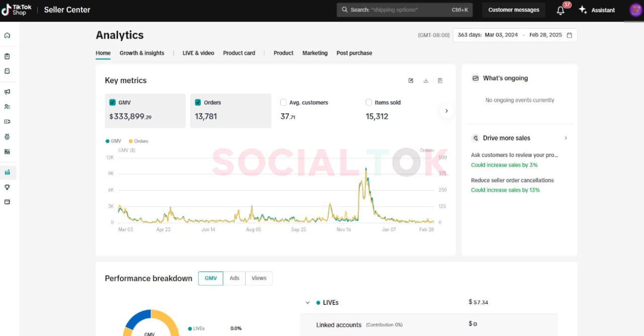Select the Ads performance breakdown button
The height and width of the screenshot is (336, 644).
[234, 279]
